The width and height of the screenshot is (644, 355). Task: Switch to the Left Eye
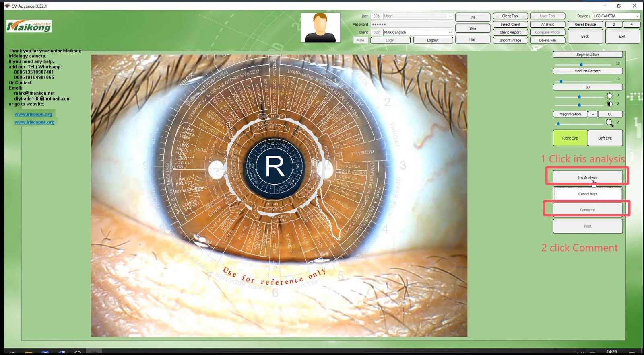pos(605,138)
